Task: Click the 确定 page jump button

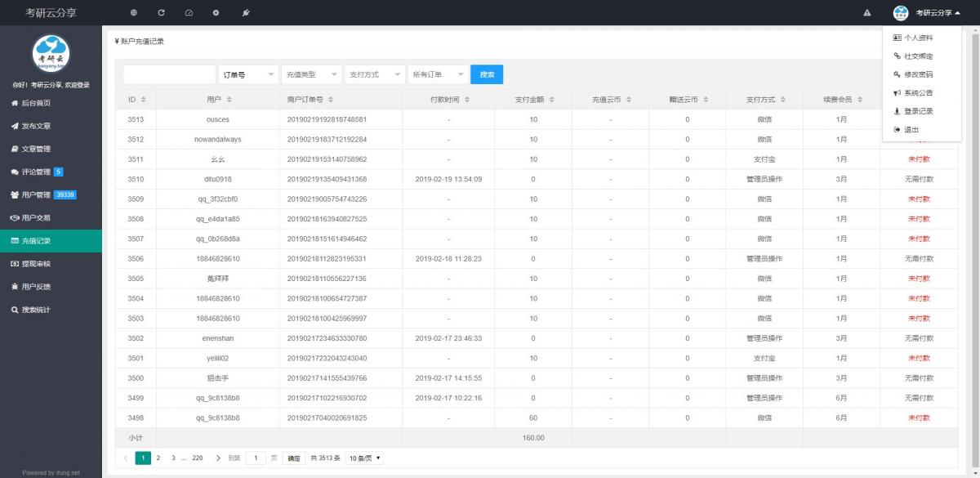Action: click(294, 458)
